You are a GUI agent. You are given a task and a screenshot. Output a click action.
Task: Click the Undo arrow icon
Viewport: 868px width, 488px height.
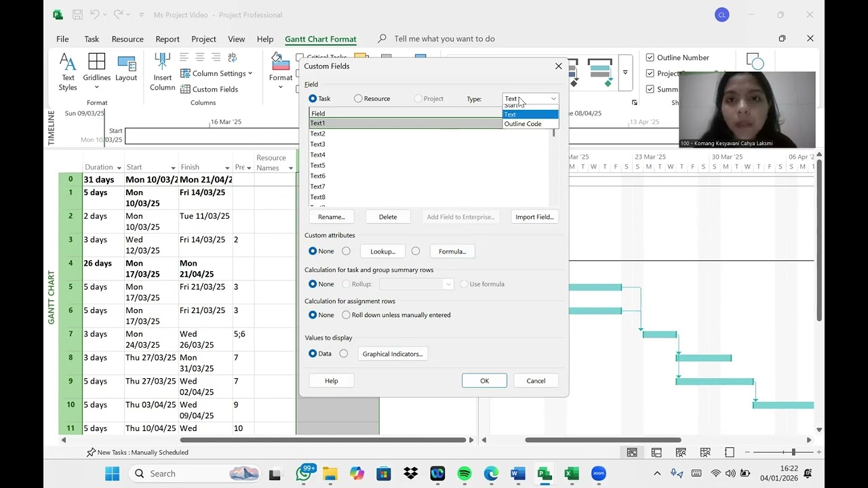coord(94,14)
